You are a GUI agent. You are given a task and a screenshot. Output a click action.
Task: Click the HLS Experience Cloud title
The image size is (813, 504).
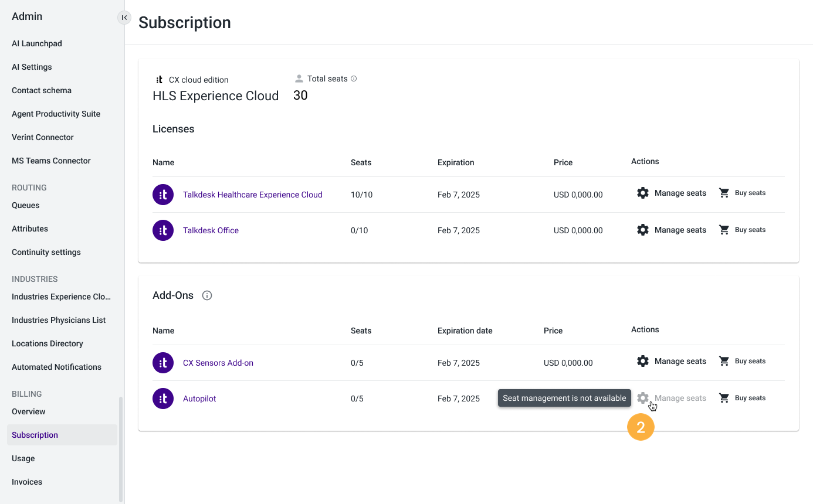[215, 96]
